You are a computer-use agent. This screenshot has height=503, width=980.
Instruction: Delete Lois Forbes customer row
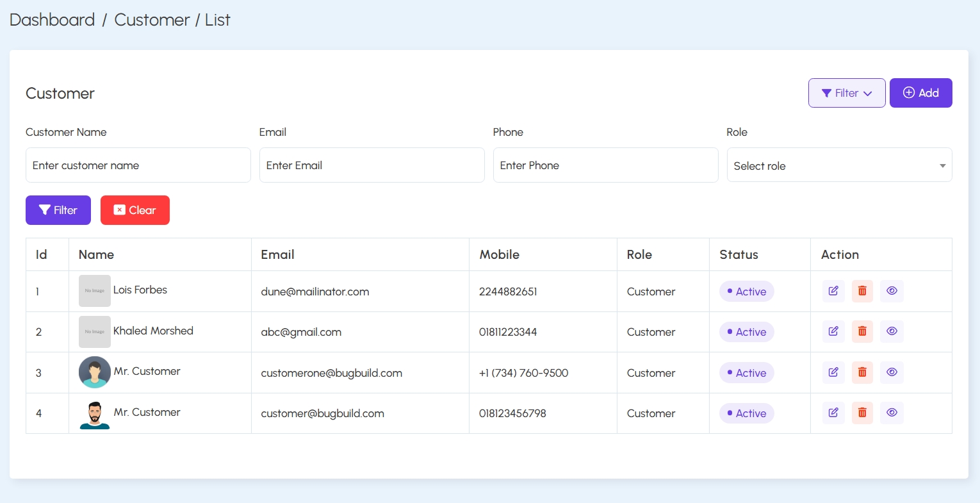coord(862,291)
